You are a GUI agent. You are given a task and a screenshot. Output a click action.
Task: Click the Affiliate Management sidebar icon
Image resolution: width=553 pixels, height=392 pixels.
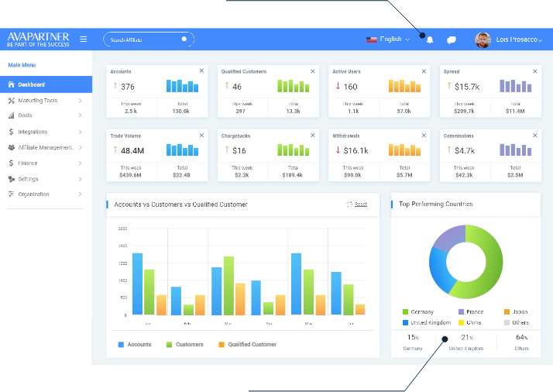12,147
